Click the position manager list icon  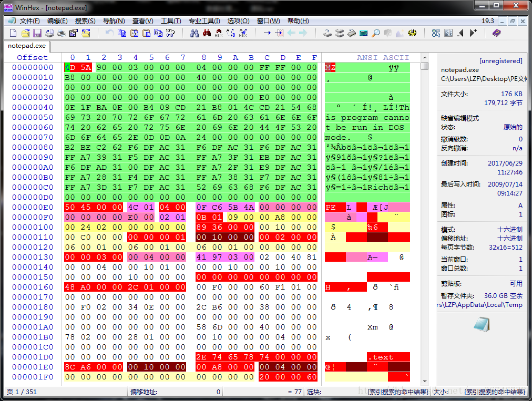[448, 33]
